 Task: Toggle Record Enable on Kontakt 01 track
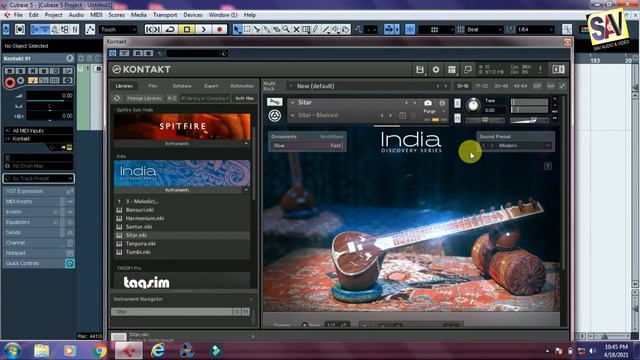point(10,83)
